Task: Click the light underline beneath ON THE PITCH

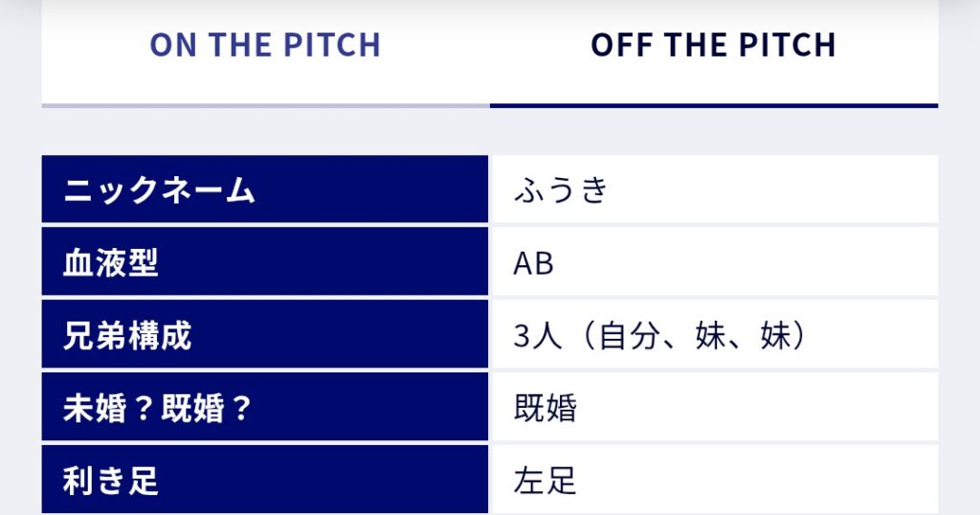Action: [265, 104]
